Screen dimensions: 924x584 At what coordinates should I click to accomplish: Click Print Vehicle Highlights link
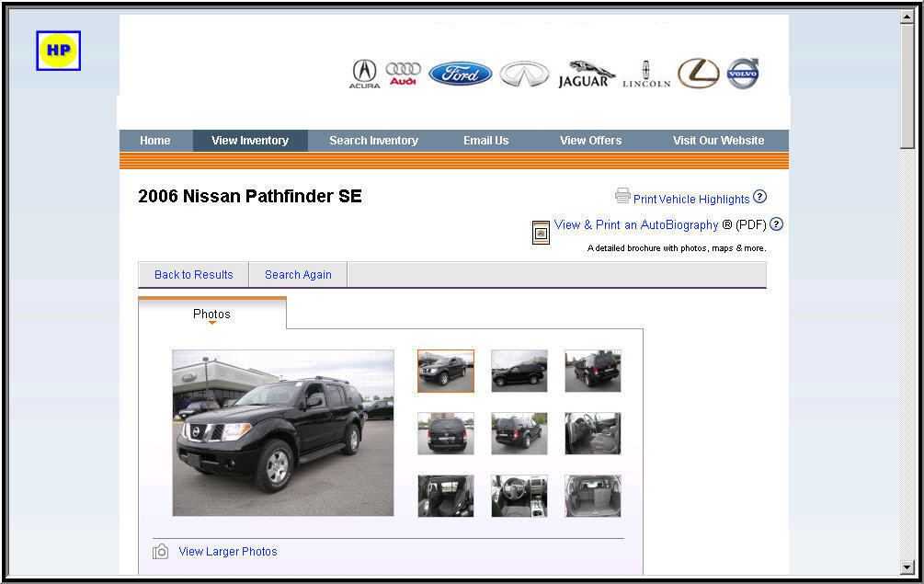click(x=691, y=200)
